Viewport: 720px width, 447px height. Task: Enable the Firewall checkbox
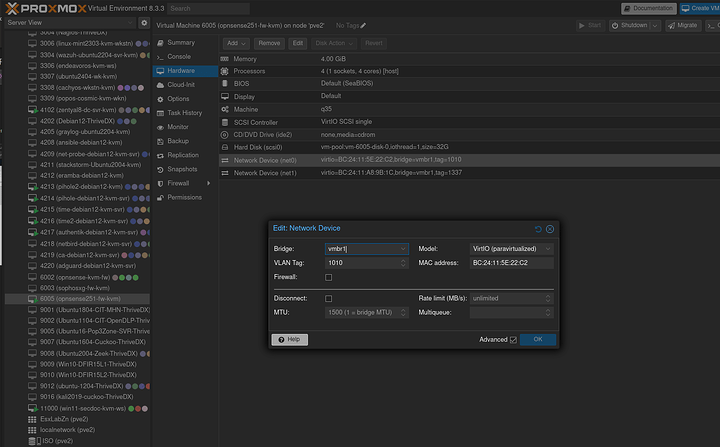(329, 277)
